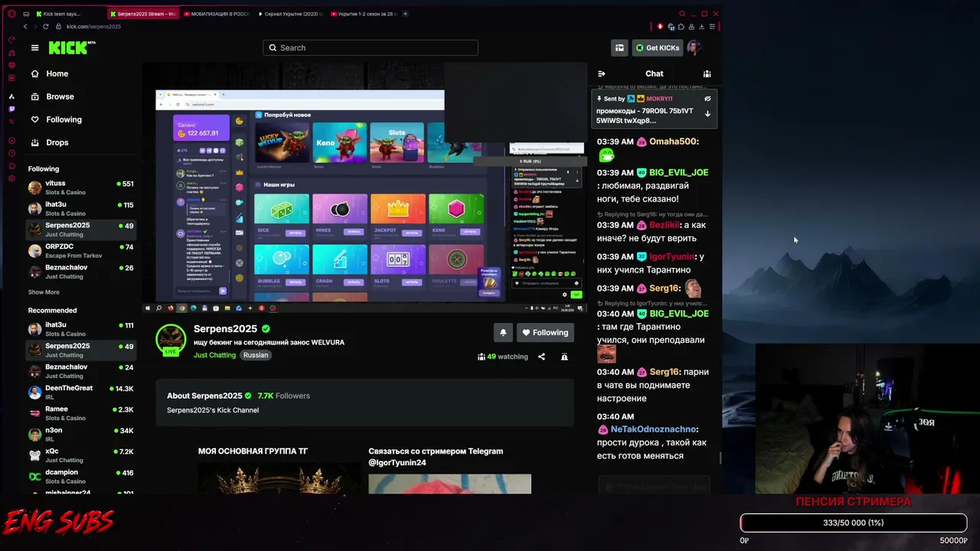Image resolution: width=980 pixels, height=551 pixels.
Task: Open Opera sidebar history clock
Action: pyautogui.click(x=11, y=153)
